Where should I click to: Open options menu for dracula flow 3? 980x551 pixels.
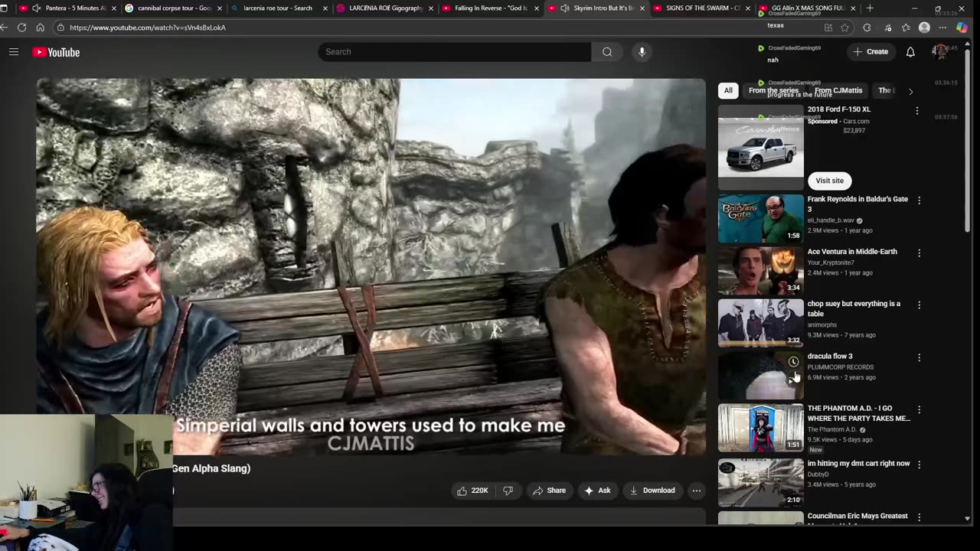[919, 357]
